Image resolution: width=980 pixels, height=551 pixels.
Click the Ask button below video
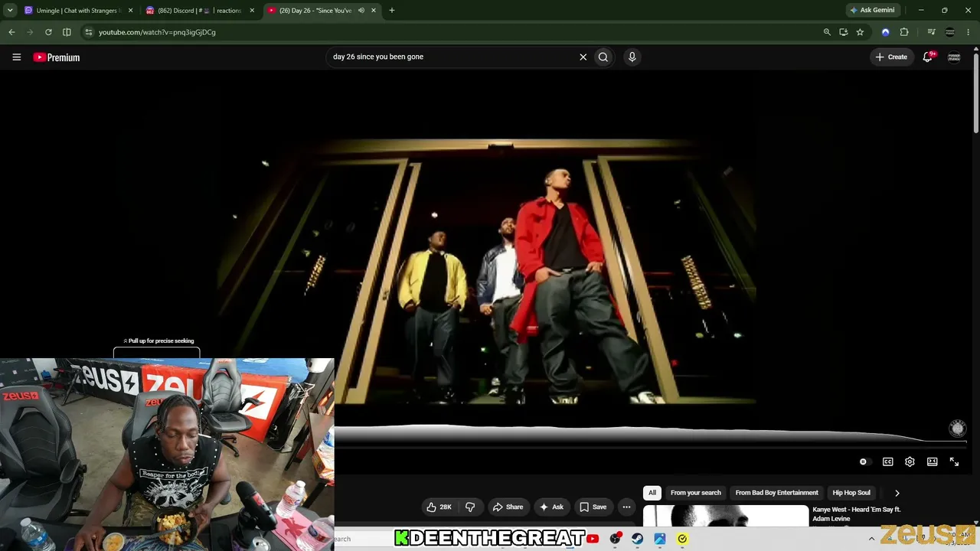[552, 507]
